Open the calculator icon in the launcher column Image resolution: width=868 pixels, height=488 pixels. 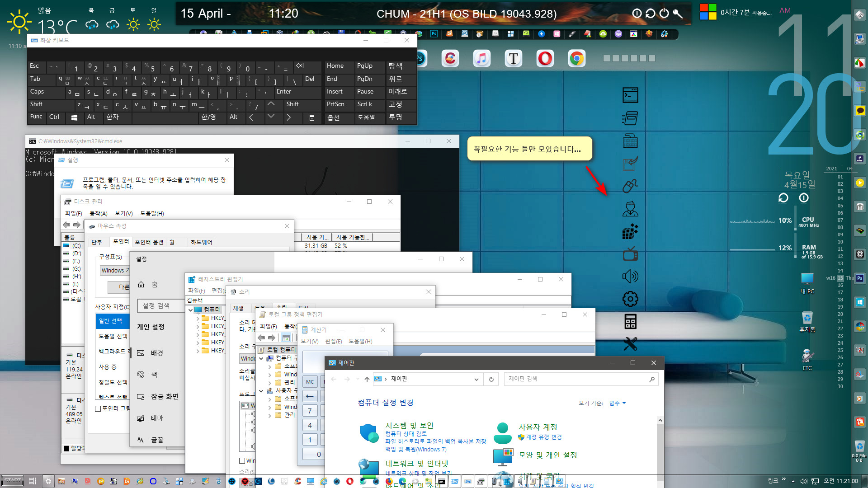630,321
